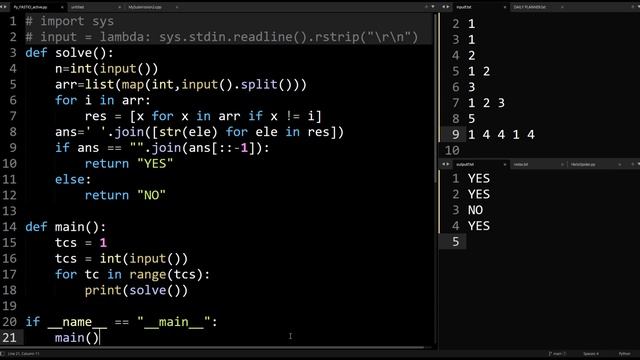Click 'NO' on line 3 of output
The width and height of the screenshot is (640, 360).
tap(476, 210)
